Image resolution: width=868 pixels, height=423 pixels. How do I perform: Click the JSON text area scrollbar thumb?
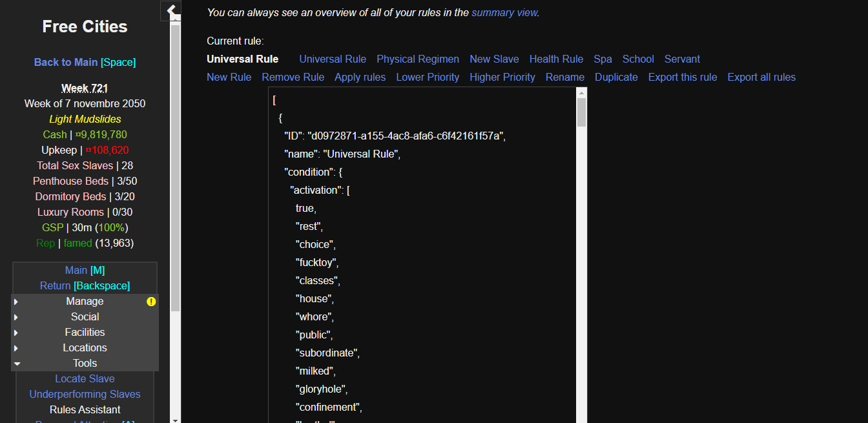581,112
